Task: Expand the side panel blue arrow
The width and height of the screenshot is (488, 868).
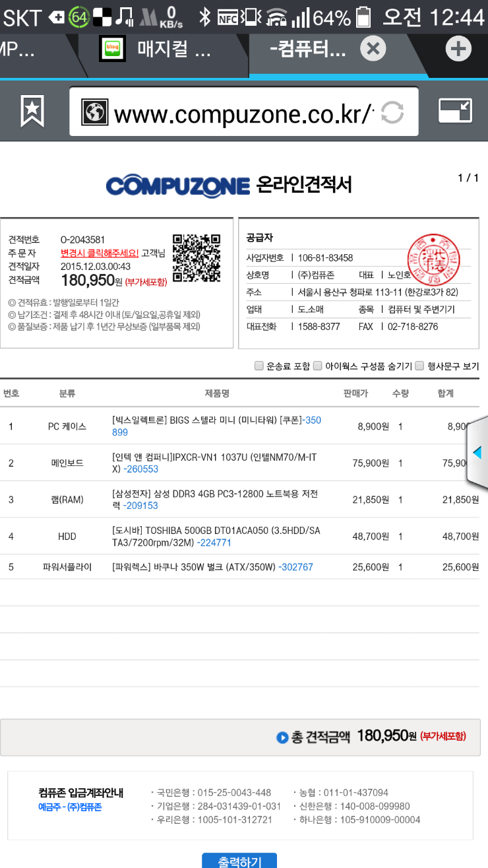Action: [x=477, y=453]
